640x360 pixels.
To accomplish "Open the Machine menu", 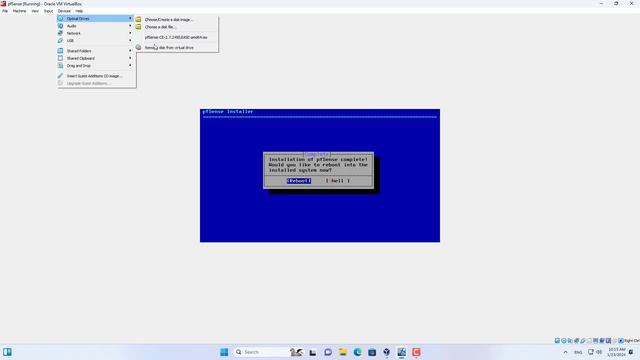I will (19, 11).
